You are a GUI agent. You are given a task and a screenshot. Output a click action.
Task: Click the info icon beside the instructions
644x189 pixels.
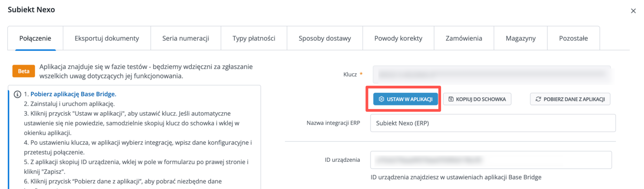pos(17,94)
